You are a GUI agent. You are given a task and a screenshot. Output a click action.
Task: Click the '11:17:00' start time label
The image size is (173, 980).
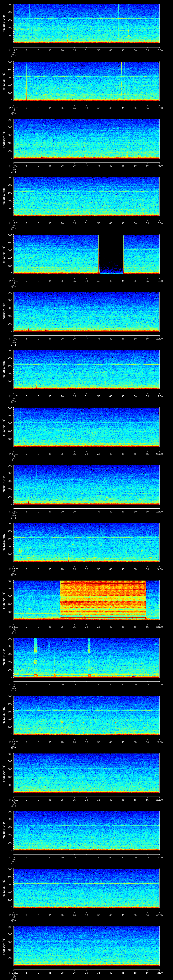(x=13, y=223)
